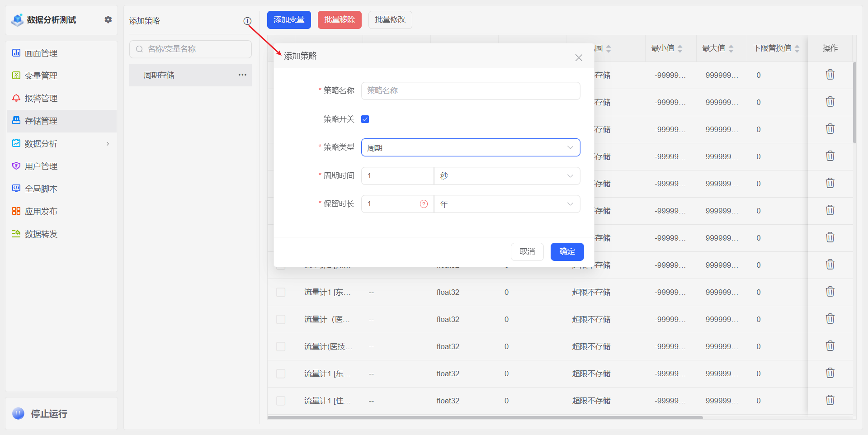The height and width of the screenshot is (435, 868).
Task: Click the 停止运行 pause icon
Action: 18,413
